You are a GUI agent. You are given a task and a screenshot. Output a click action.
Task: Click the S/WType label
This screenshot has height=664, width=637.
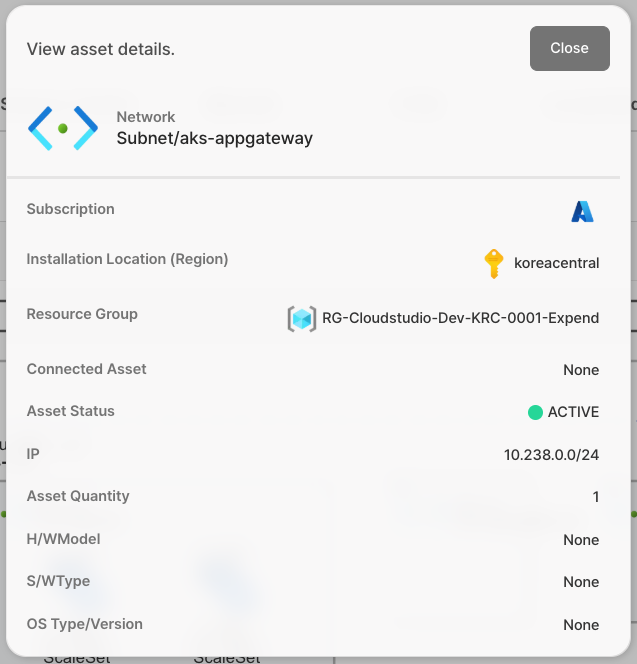click(x=58, y=581)
